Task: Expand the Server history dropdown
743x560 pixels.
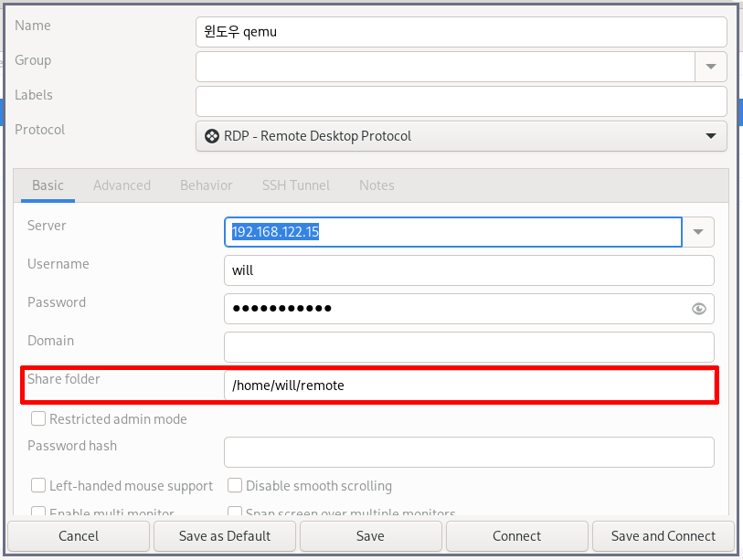Action: point(698,232)
